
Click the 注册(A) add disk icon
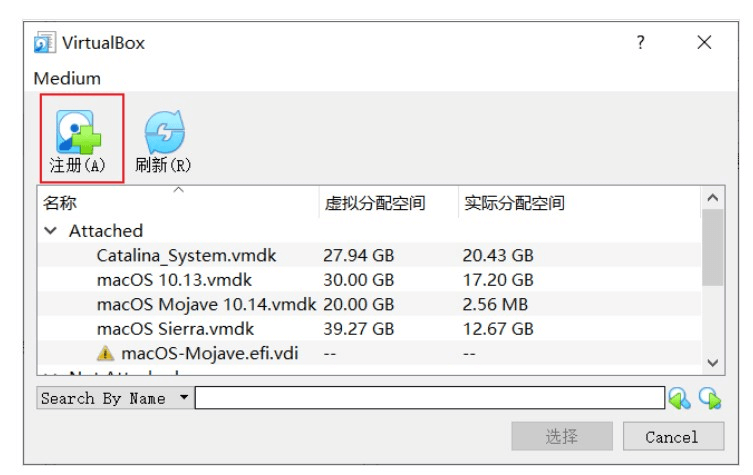78,133
